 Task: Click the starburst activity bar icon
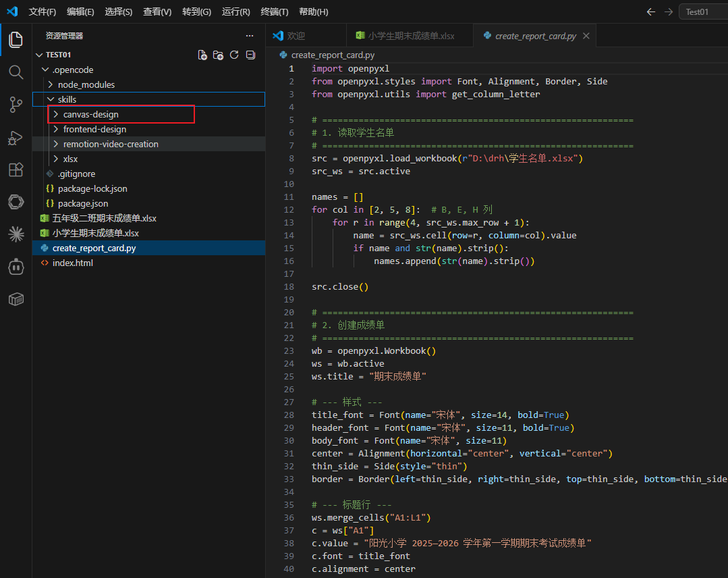[16, 234]
